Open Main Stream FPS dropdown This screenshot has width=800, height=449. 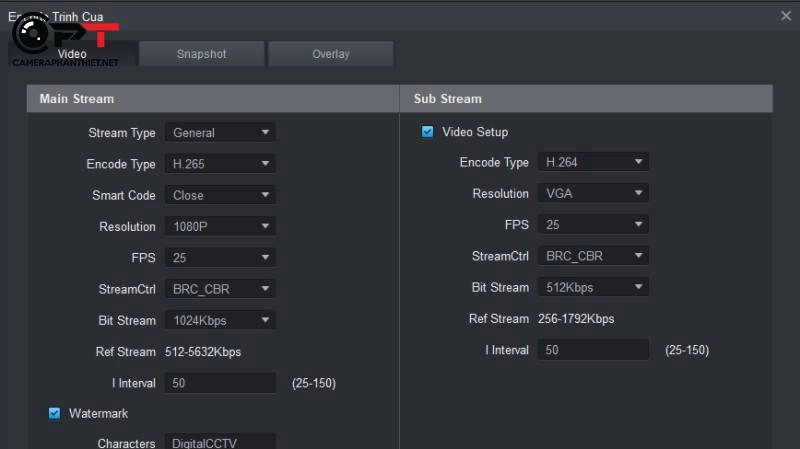click(220, 258)
